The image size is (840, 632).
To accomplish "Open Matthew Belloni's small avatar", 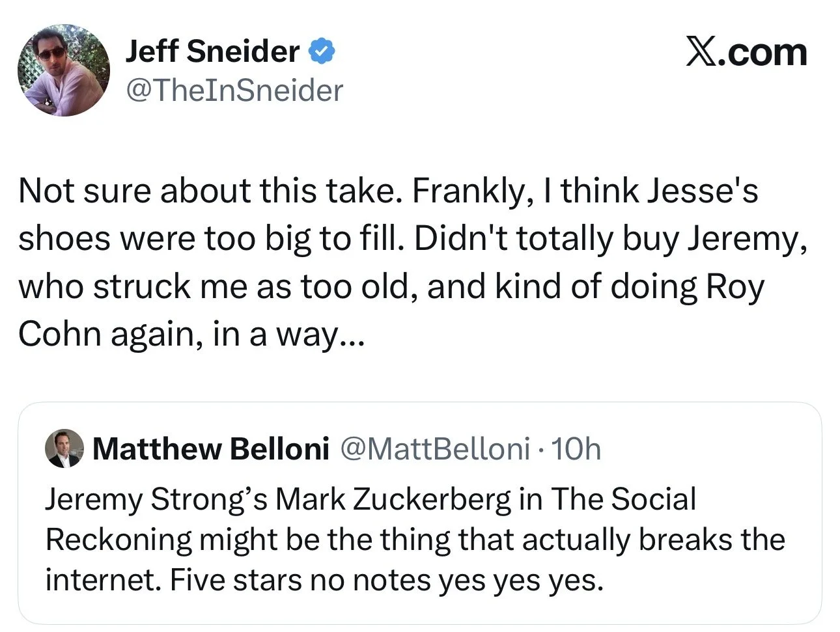I will tap(64, 448).
